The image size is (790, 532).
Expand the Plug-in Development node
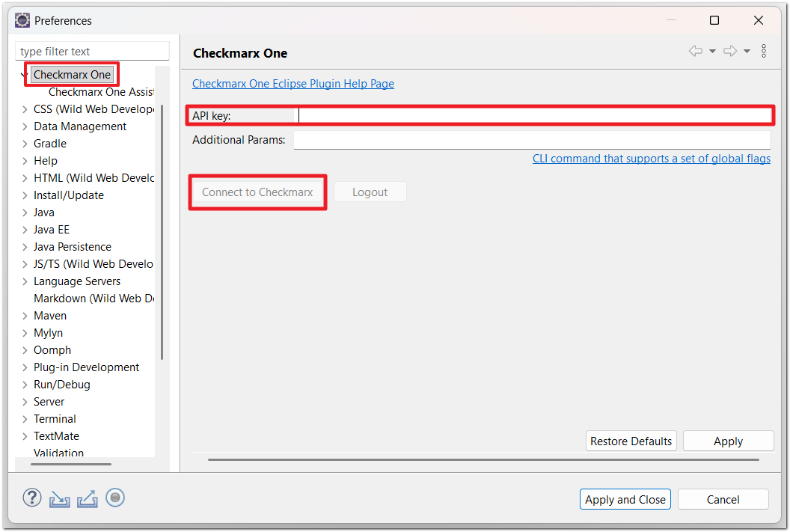point(25,367)
